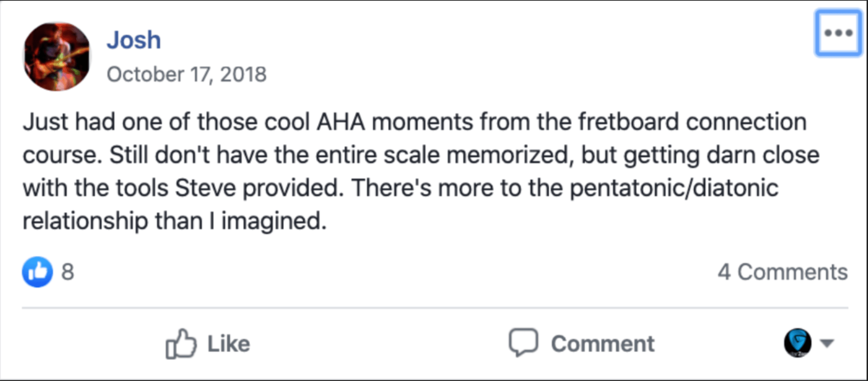The width and height of the screenshot is (868, 381).
Task: Click the word AHA in the post
Action: pyautogui.click(x=341, y=122)
